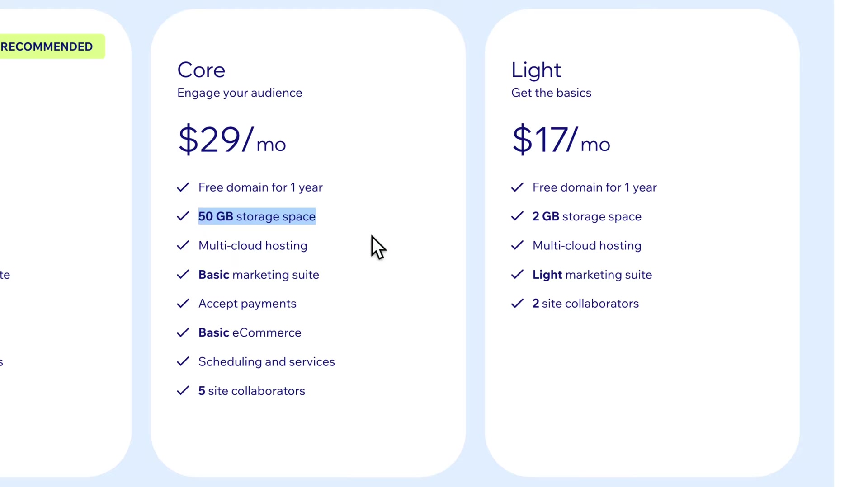Select the Core plan title
868x487 pixels.
tap(201, 70)
